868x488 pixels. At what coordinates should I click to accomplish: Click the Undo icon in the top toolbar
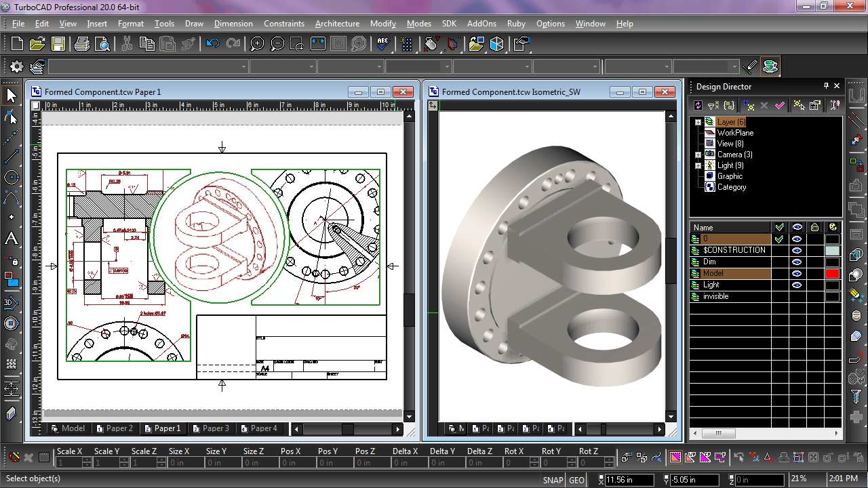pos(211,43)
